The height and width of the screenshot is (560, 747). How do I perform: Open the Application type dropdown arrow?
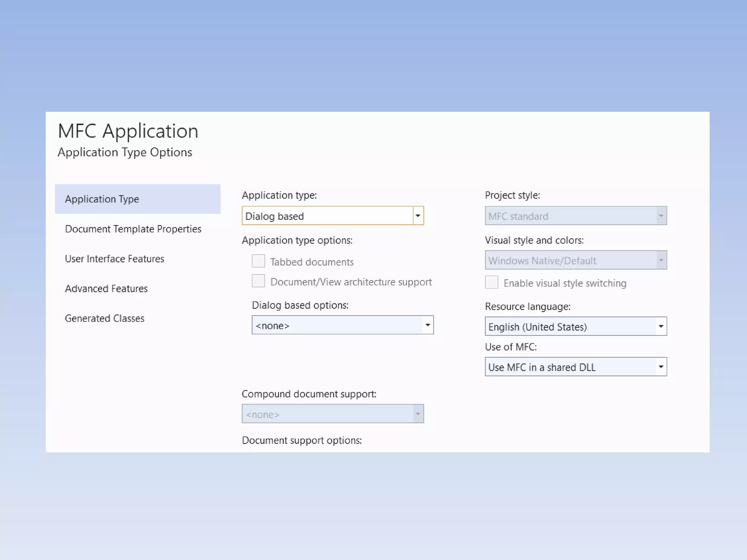click(418, 216)
